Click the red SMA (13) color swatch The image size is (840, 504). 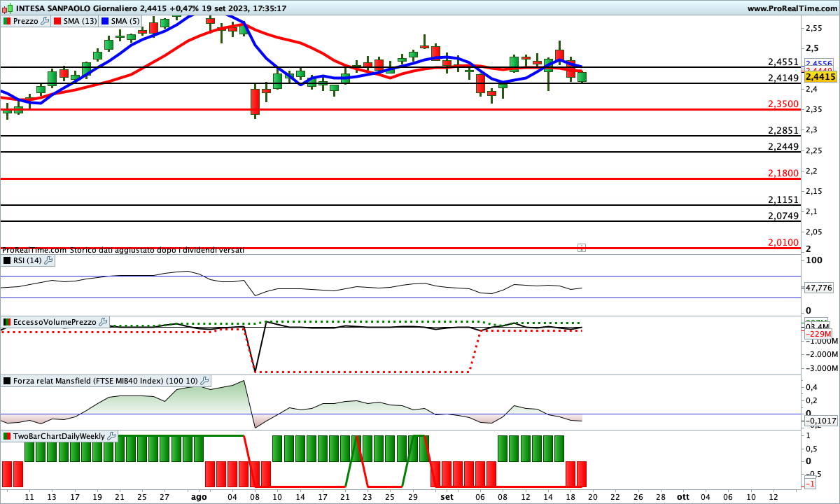click(x=57, y=21)
